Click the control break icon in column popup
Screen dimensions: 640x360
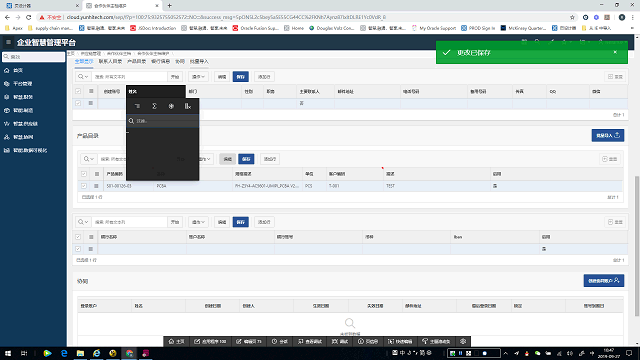138,106
